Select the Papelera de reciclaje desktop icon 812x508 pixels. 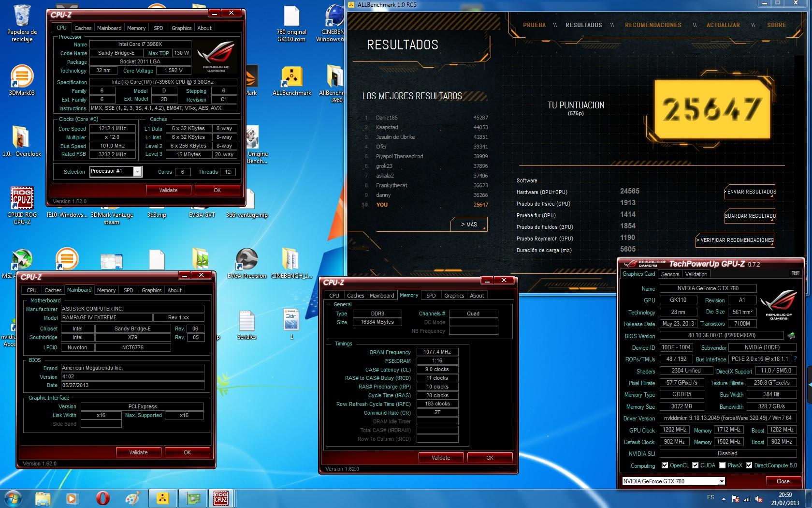point(22,23)
